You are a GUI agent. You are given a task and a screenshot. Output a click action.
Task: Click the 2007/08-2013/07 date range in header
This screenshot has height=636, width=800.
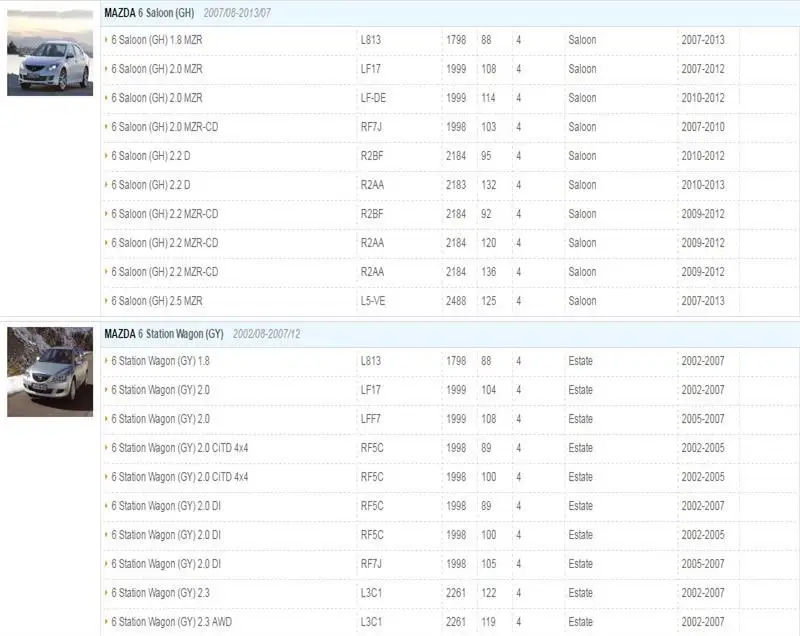(237, 13)
